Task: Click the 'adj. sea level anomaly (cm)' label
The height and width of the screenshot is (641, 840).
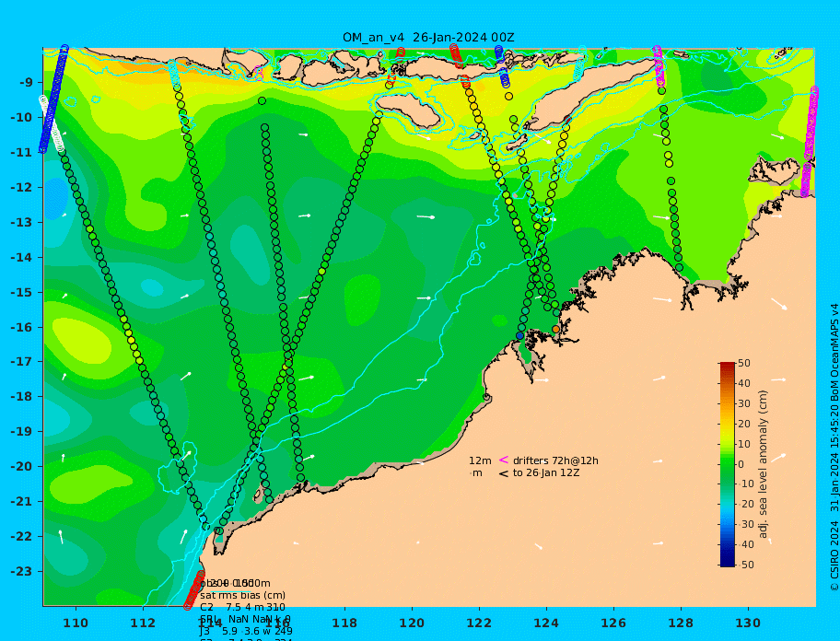Action: coord(764,464)
